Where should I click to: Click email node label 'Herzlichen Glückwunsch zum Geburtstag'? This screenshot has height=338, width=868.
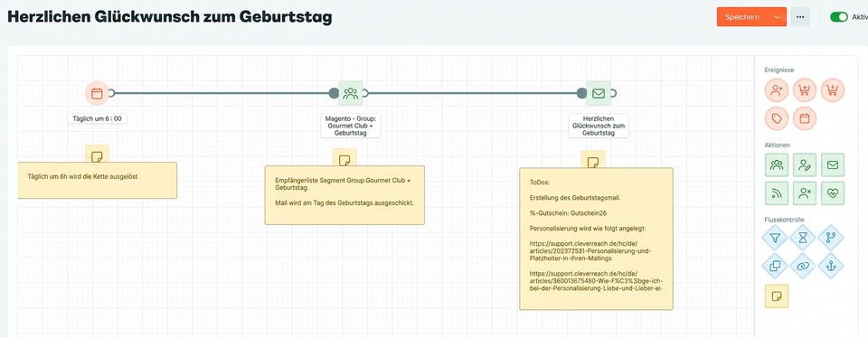[x=599, y=126]
